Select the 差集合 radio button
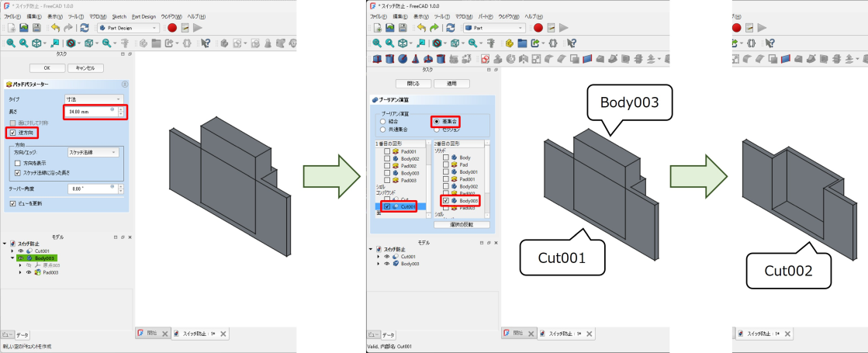Image resolution: width=868 pixels, height=353 pixels. [436, 122]
